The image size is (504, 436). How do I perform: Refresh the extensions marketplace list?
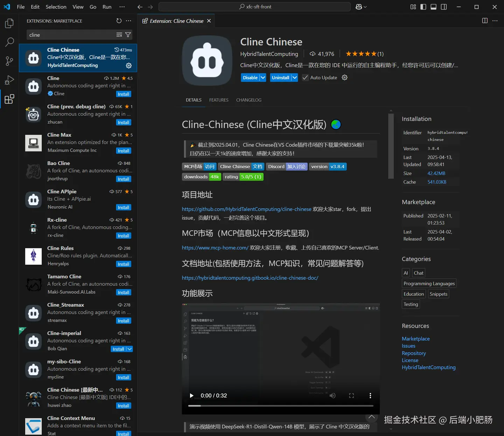tap(119, 21)
